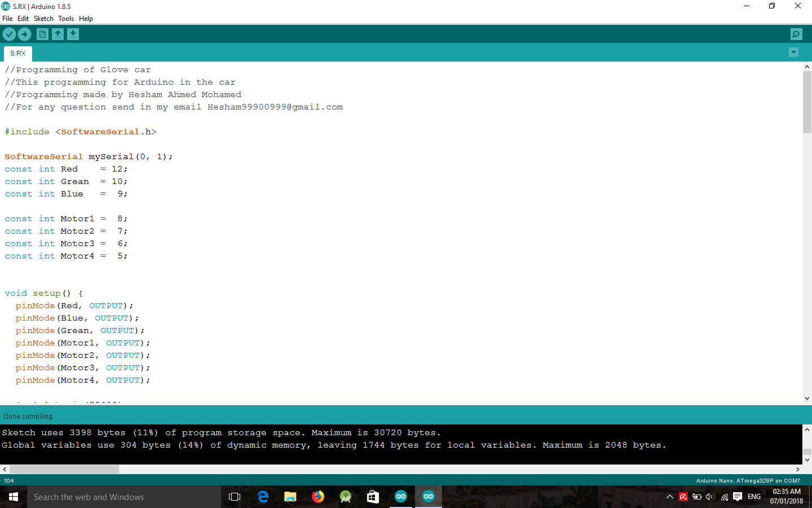Open the Sketch menu
This screenshot has width=812, height=508.
43,19
